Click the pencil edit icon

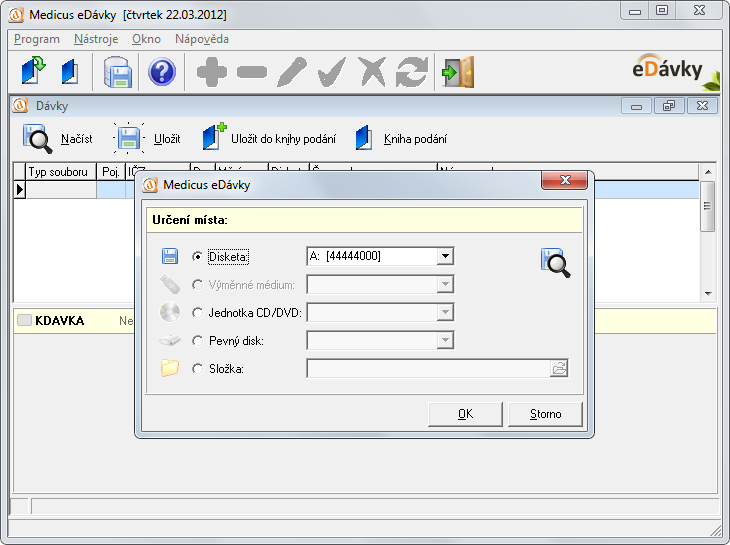(x=292, y=72)
